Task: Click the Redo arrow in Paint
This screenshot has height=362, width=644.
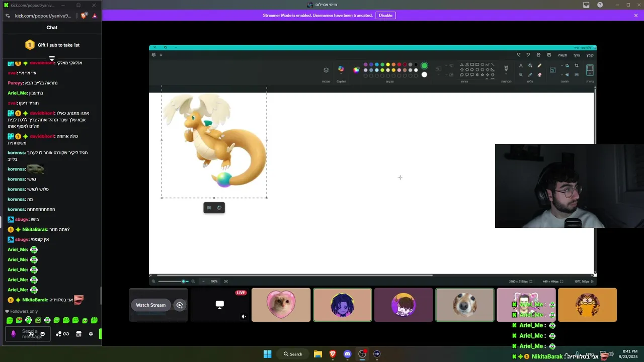Action: (x=519, y=55)
